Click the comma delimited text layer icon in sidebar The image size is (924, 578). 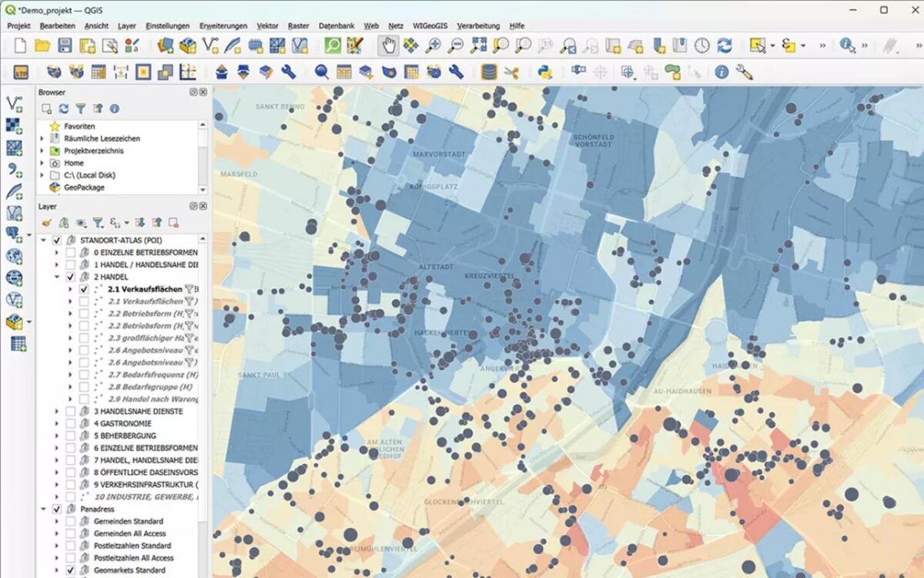[14, 170]
